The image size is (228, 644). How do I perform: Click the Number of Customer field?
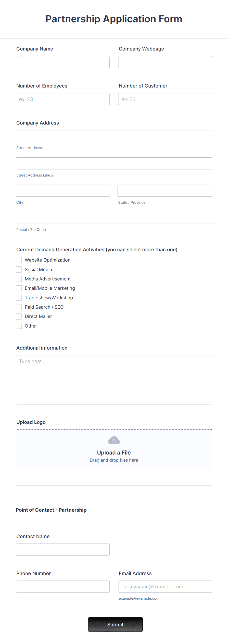point(165,99)
